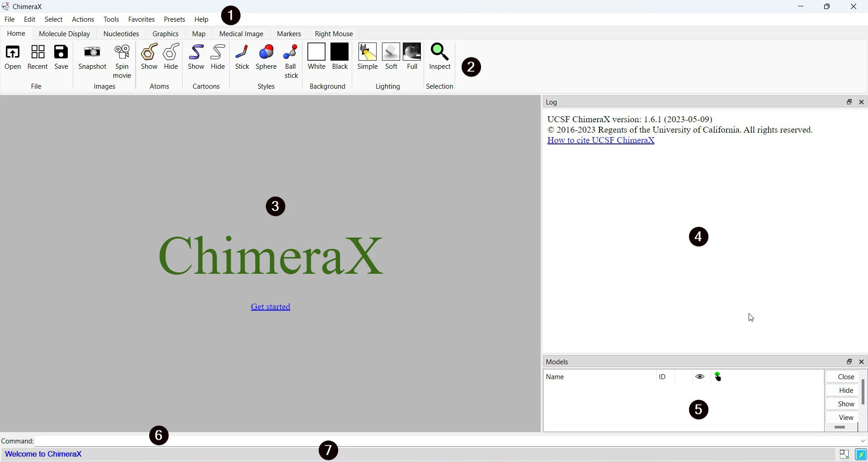The image size is (868, 462).
Task: Switch to the Nucleotides tab
Action: [x=121, y=34]
